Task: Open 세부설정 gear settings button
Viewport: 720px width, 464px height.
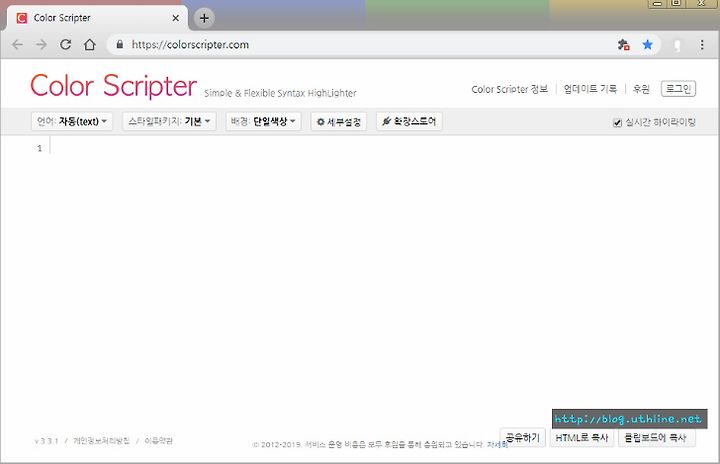Action: 338,122
